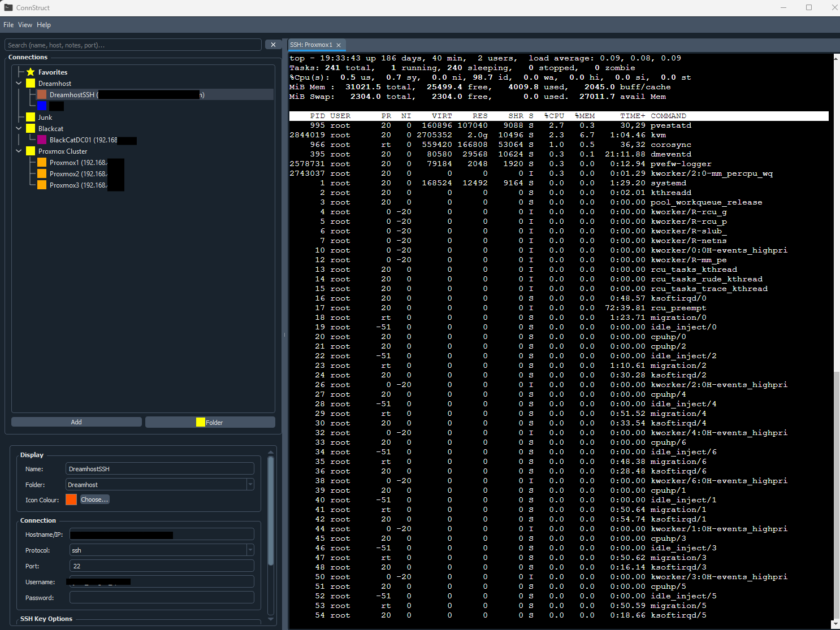Close the SSH: Proxmox1 tab

point(339,45)
